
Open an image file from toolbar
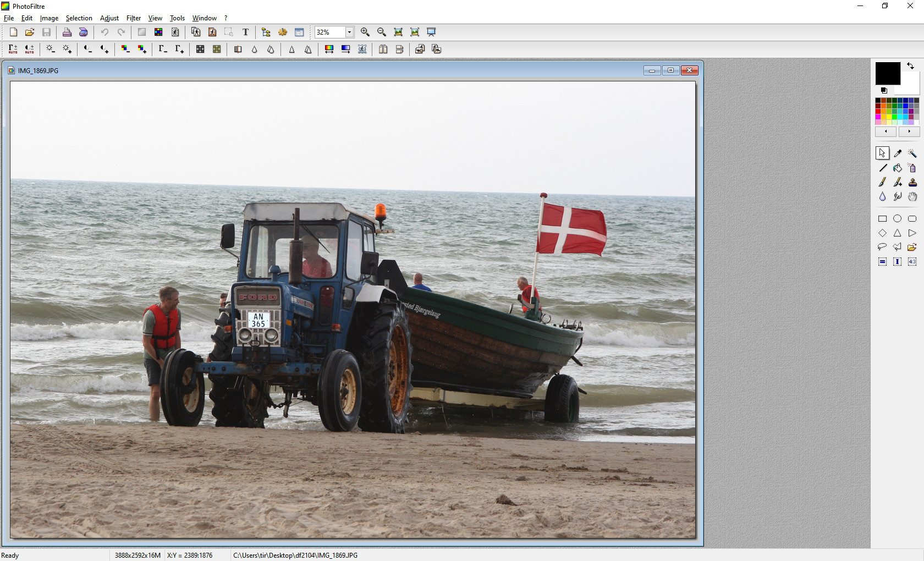[x=30, y=32]
